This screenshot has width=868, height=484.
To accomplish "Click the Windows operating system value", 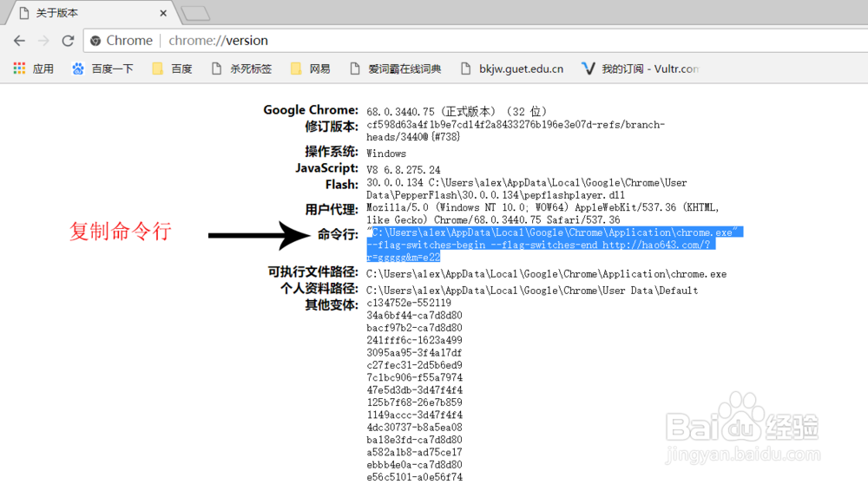I will tap(386, 154).
